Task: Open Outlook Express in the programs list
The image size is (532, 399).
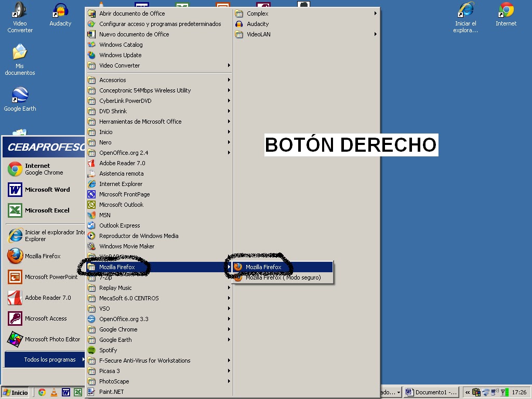Action: click(x=159, y=225)
